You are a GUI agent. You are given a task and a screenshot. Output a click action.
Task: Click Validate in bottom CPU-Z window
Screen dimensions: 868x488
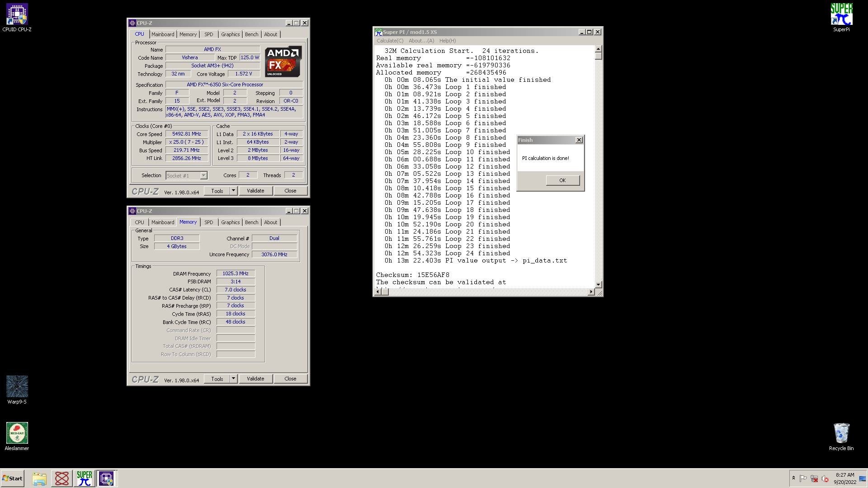pyautogui.click(x=255, y=379)
